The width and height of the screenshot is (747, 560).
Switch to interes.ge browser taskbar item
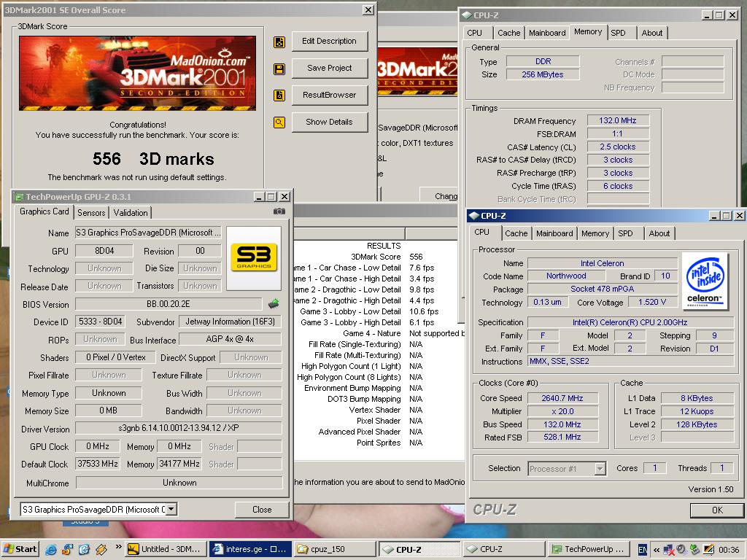250,549
